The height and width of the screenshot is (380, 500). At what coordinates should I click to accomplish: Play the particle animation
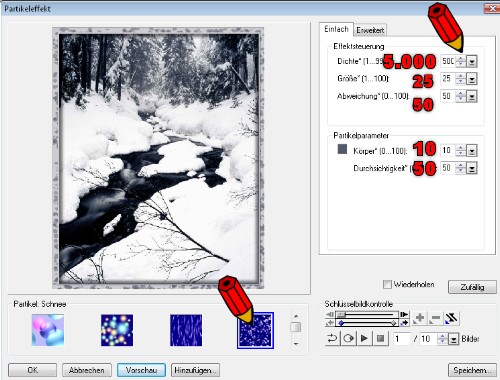click(x=364, y=339)
